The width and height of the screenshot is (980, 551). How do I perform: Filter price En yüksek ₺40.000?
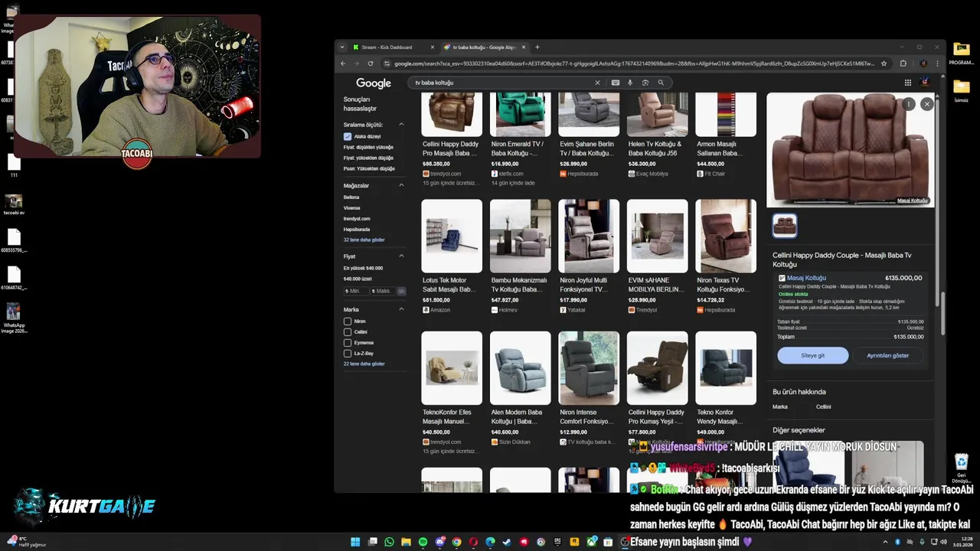tap(363, 268)
